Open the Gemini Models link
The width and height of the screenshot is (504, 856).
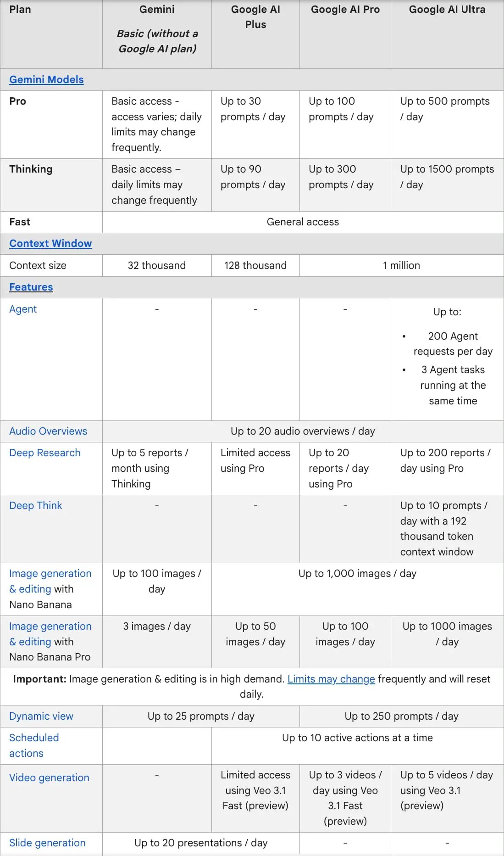click(x=46, y=80)
